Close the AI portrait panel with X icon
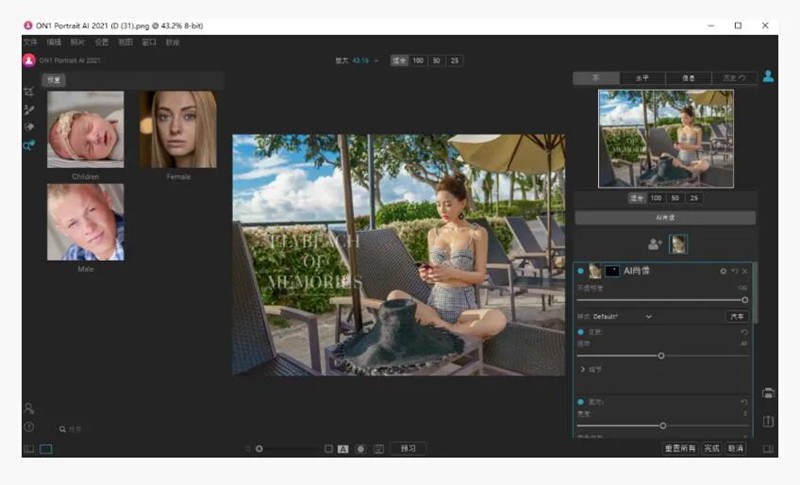 point(745,271)
